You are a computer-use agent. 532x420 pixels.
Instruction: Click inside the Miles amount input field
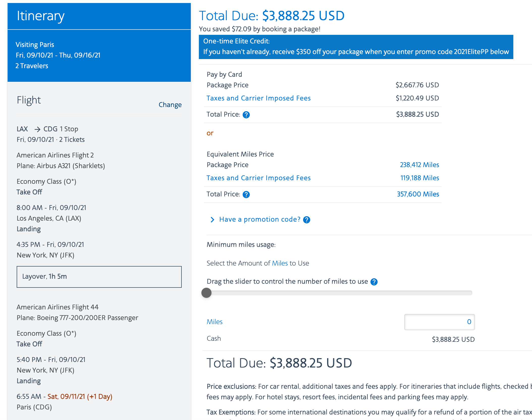pyautogui.click(x=439, y=322)
